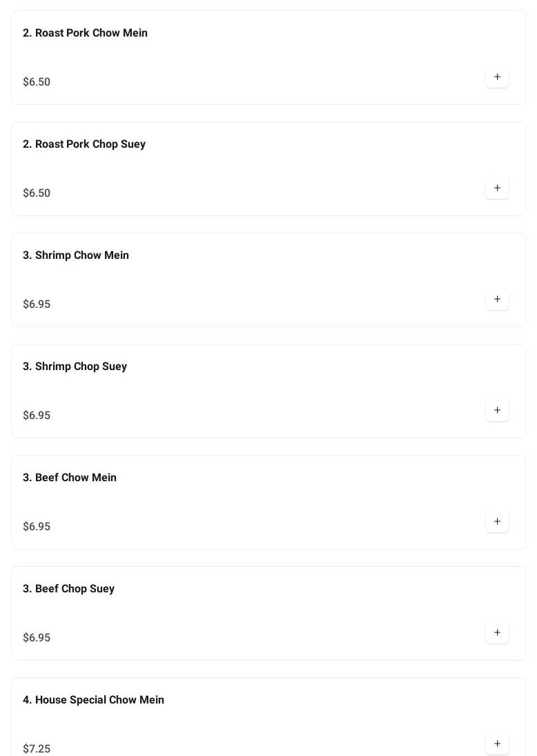Click the Beef Chow Mein title
This screenshot has height=756, width=537.
70,478
